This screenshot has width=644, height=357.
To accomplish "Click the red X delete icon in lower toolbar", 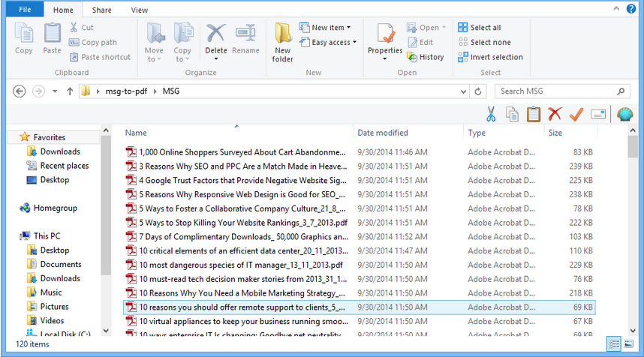I will pos(555,114).
